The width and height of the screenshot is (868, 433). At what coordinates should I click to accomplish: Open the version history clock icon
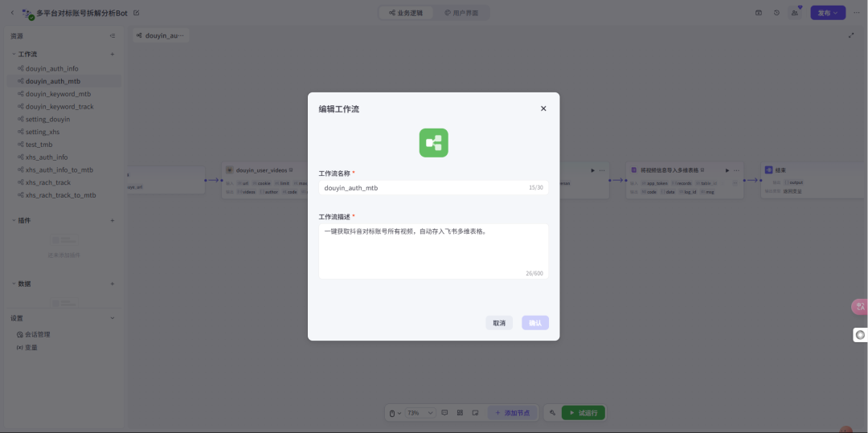click(x=776, y=13)
